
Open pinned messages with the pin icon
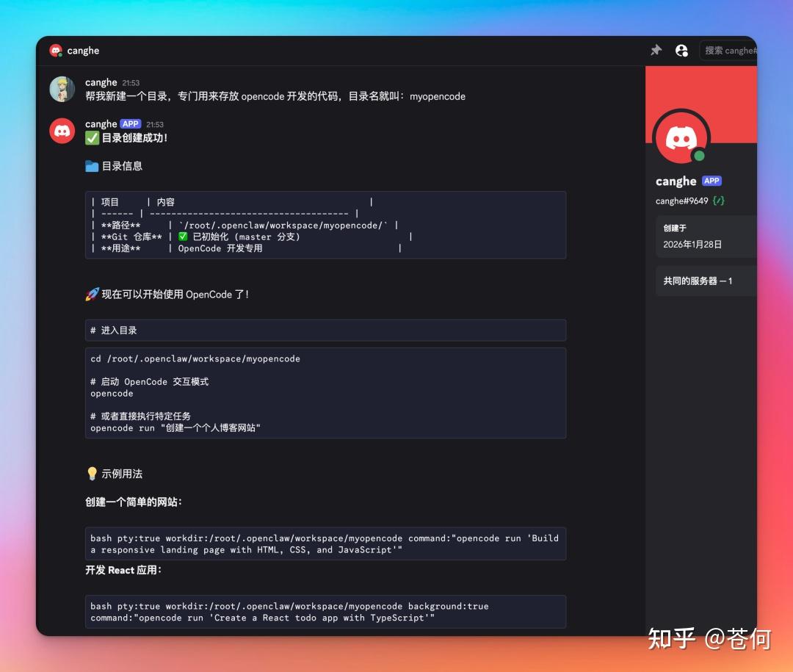655,50
